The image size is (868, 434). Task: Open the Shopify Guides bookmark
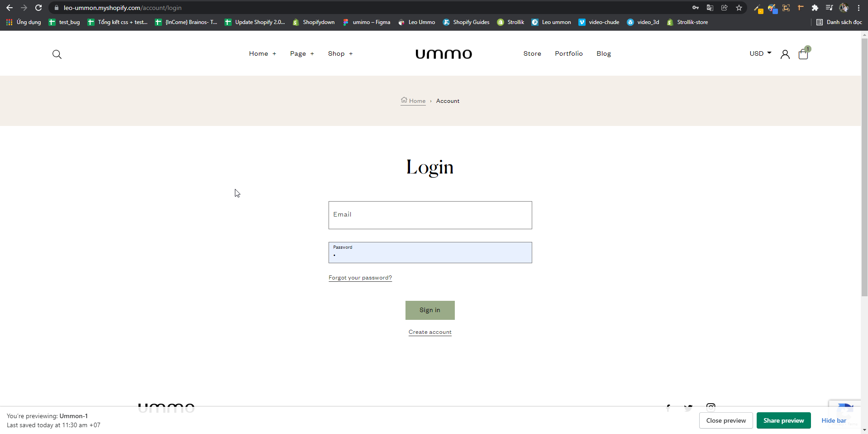pyautogui.click(x=466, y=22)
